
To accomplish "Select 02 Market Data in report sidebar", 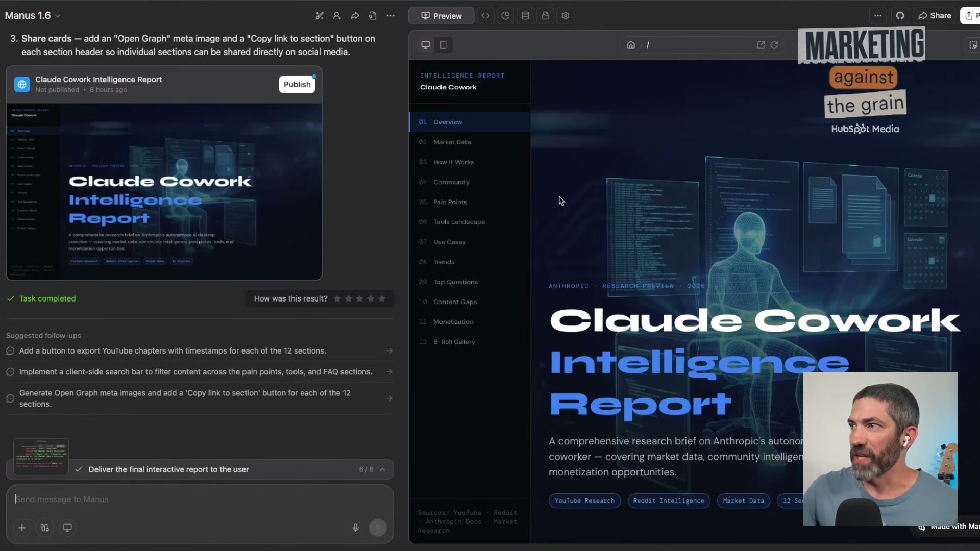I will pos(470,142).
